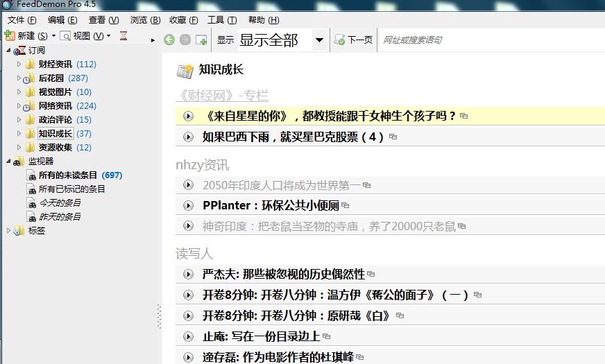Open article 止庵: 写在一份目录边上

click(x=261, y=337)
